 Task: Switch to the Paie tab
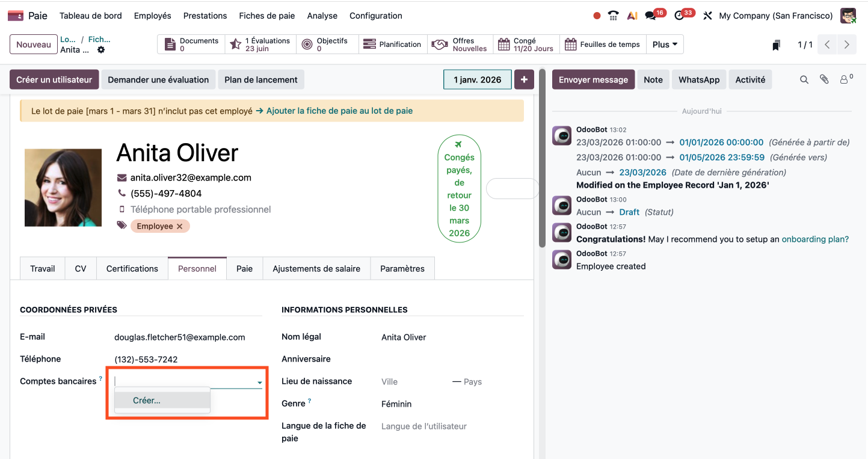[x=244, y=268]
